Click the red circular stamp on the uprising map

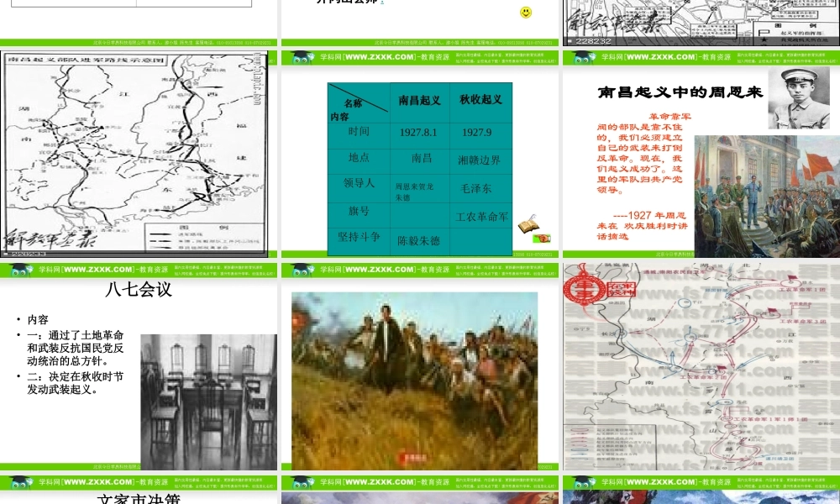(x=585, y=290)
